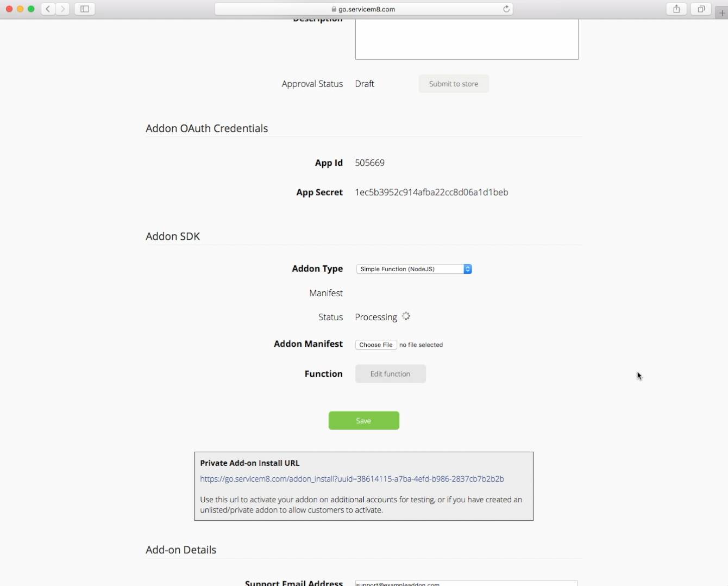This screenshot has height=586, width=728.
Task: Click the go.servicem8.com address bar
Action: click(x=363, y=9)
